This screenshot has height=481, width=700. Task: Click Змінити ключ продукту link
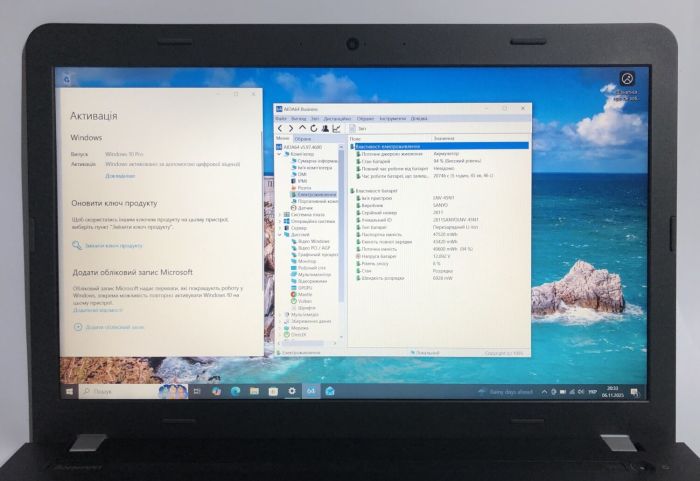pos(108,246)
